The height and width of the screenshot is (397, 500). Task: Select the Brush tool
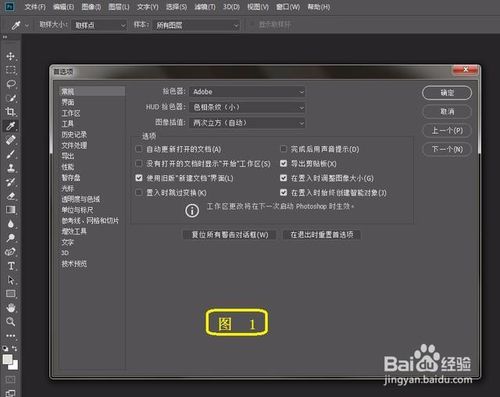click(11, 154)
